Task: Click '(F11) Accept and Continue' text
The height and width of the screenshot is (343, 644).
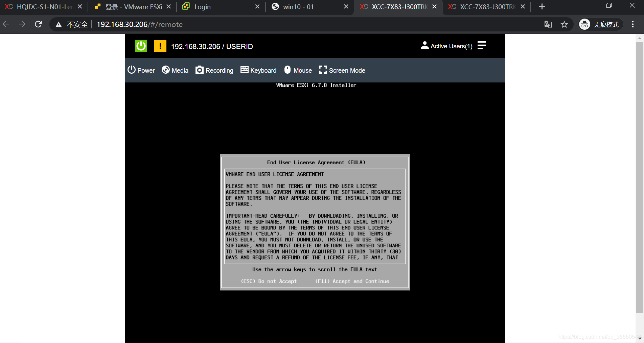Action: pos(352,281)
